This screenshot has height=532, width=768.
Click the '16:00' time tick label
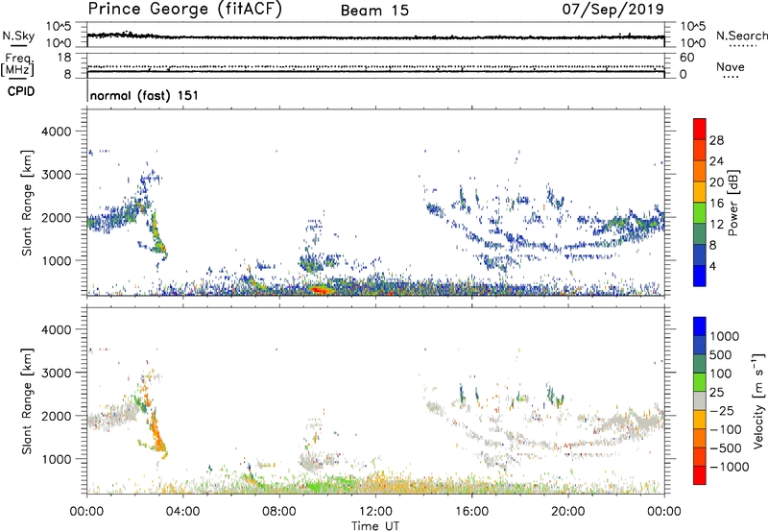coord(471,512)
